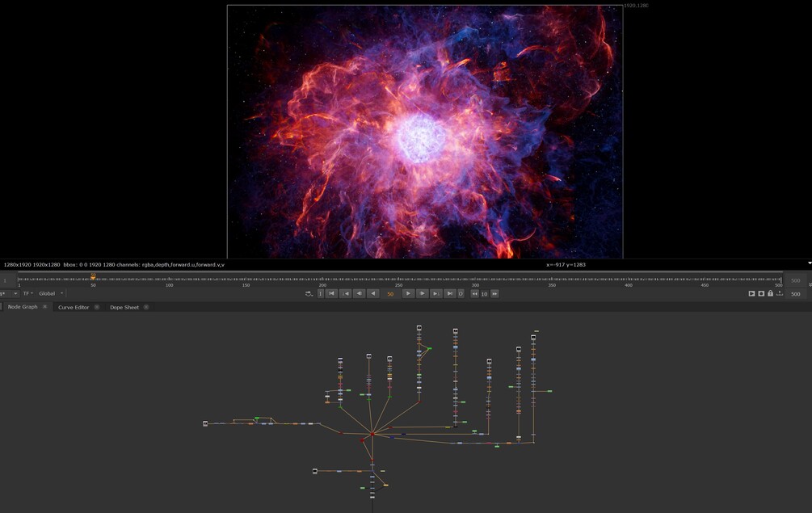Capture the viewer image with camera icon
The height and width of the screenshot is (513, 812).
761,293
